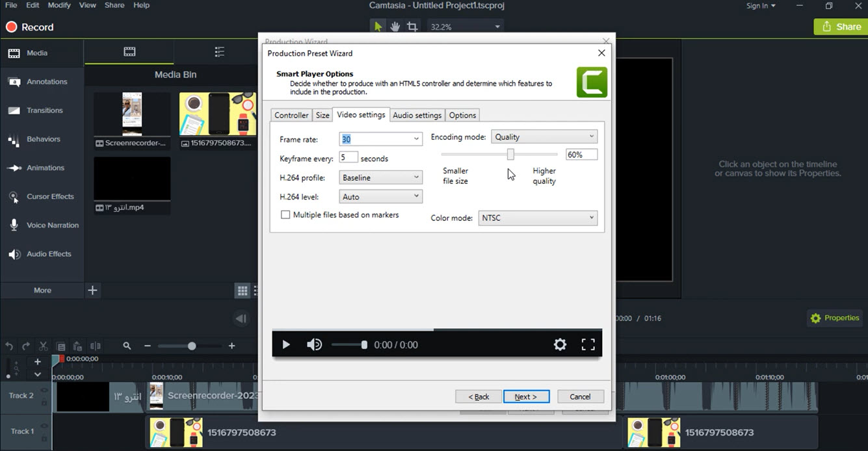868x451 pixels.
Task: Toggle Track 2 visibility eye
Action: pyautogui.click(x=44, y=390)
